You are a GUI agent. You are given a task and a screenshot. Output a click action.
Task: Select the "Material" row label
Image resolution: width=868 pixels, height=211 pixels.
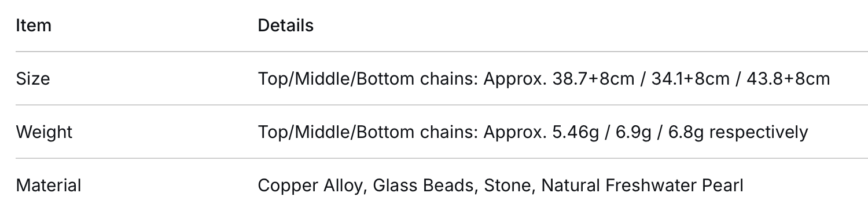tap(49, 185)
